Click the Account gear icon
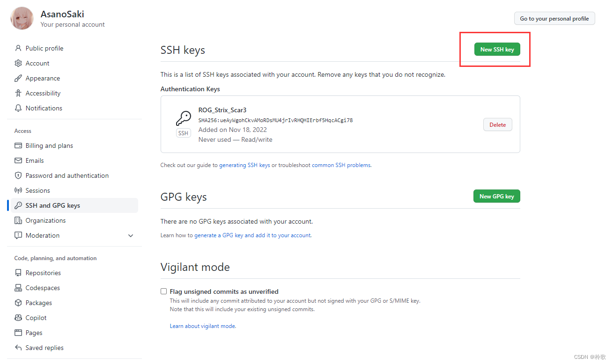This screenshot has height=364, width=613. (x=18, y=63)
